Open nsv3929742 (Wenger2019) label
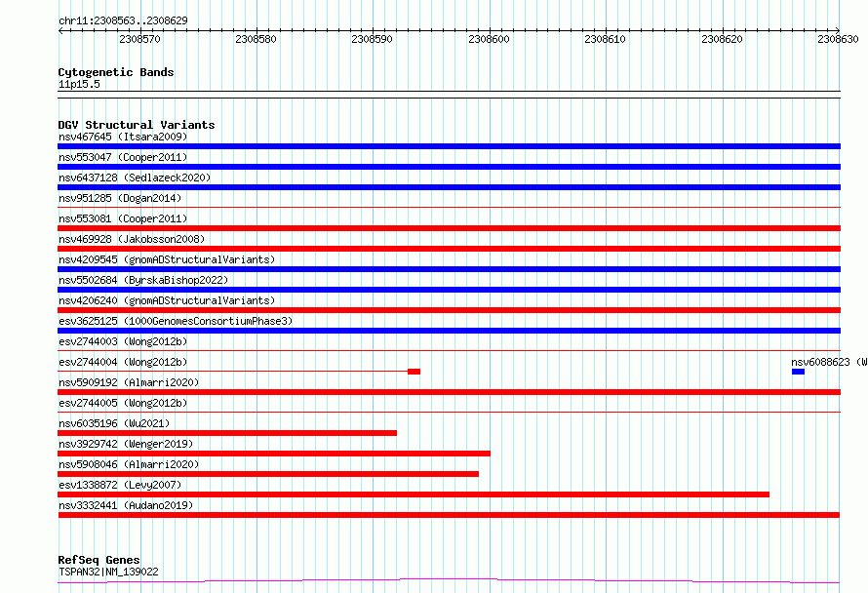The image size is (868, 593). pyautogui.click(x=126, y=444)
